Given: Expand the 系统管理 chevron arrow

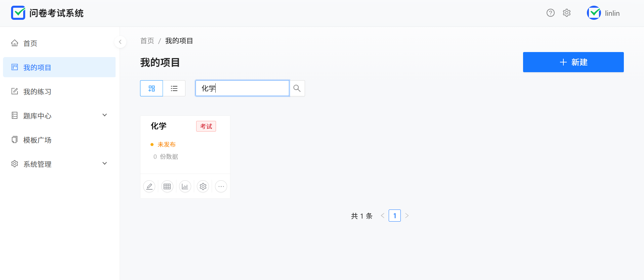Looking at the screenshot, I should pos(104,164).
